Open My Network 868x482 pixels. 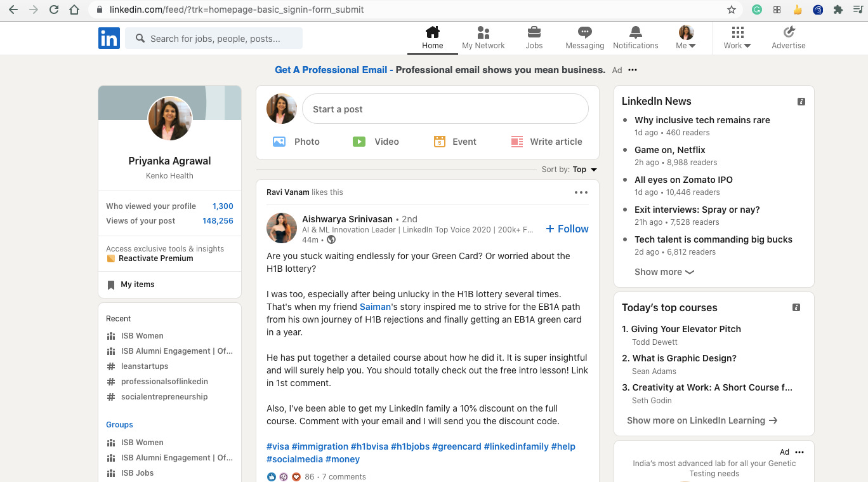(x=483, y=38)
